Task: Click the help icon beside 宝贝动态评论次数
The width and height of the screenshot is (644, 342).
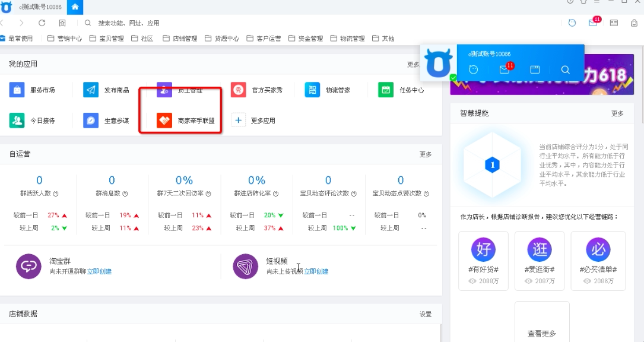Action: click(x=354, y=194)
